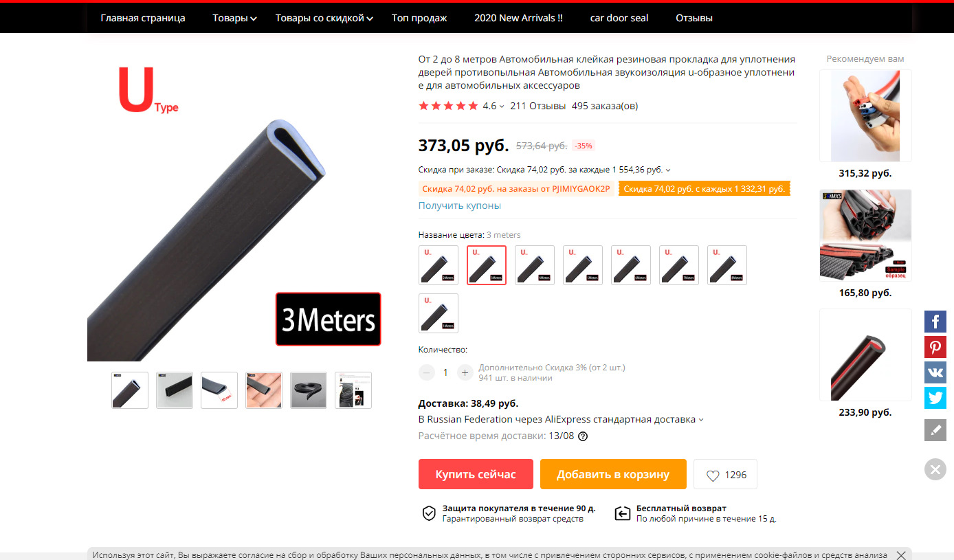Image resolution: width=954 pixels, height=560 pixels.
Task: Open the Топ продаж menu item
Action: coord(419,18)
